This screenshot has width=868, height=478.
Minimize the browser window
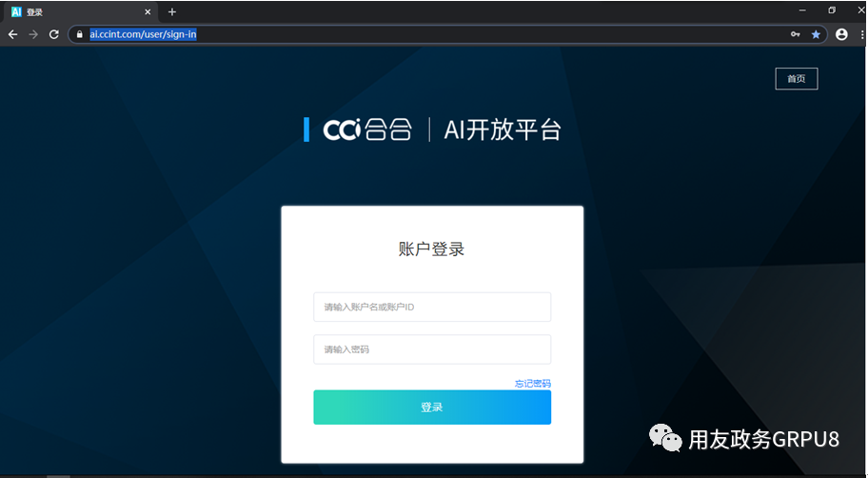tap(802, 10)
